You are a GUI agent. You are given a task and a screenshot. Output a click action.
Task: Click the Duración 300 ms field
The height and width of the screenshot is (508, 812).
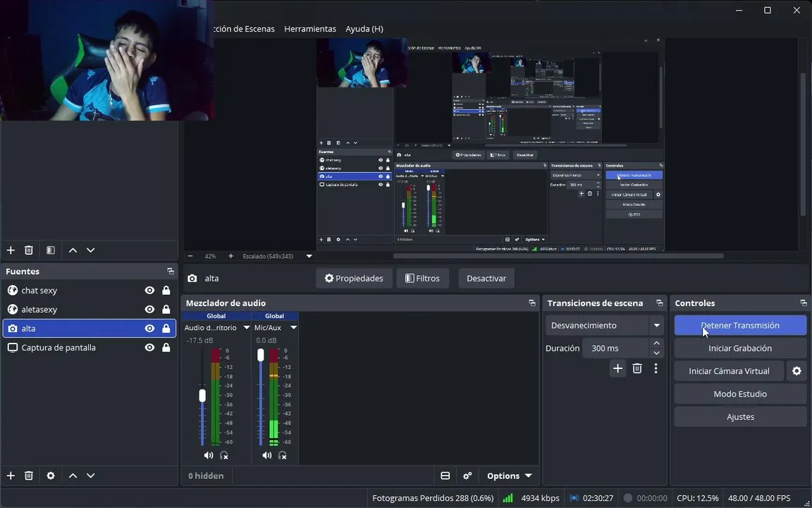616,349
